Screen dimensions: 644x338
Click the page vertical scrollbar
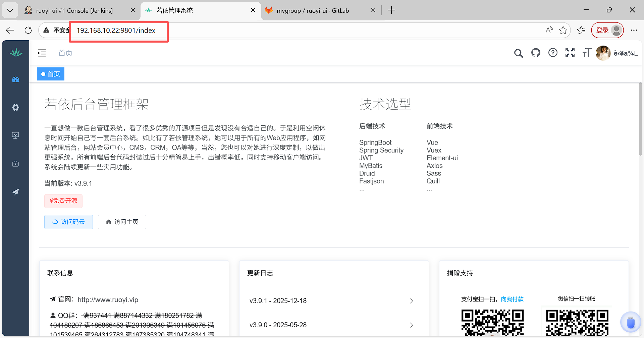pos(640,119)
